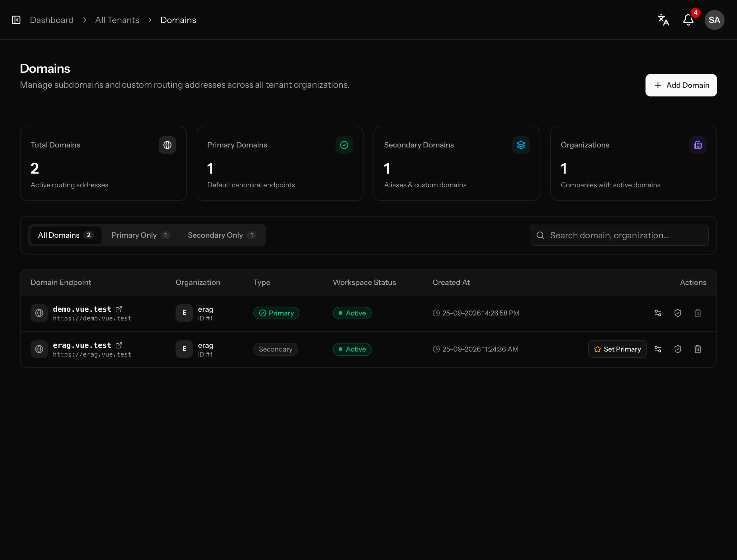Image resolution: width=737 pixels, height=560 pixels.
Task: Open external link icon for erag.vue.test
Action: click(119, 345)
